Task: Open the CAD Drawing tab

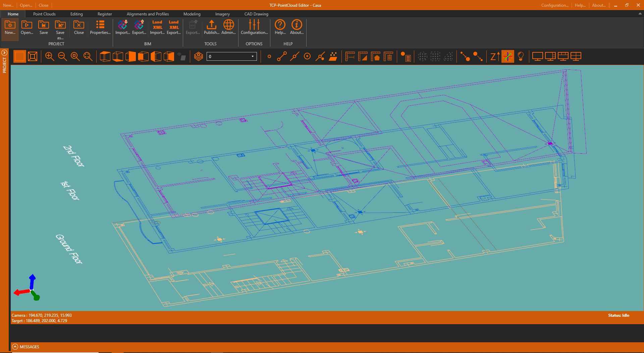Action: [256, 14]
